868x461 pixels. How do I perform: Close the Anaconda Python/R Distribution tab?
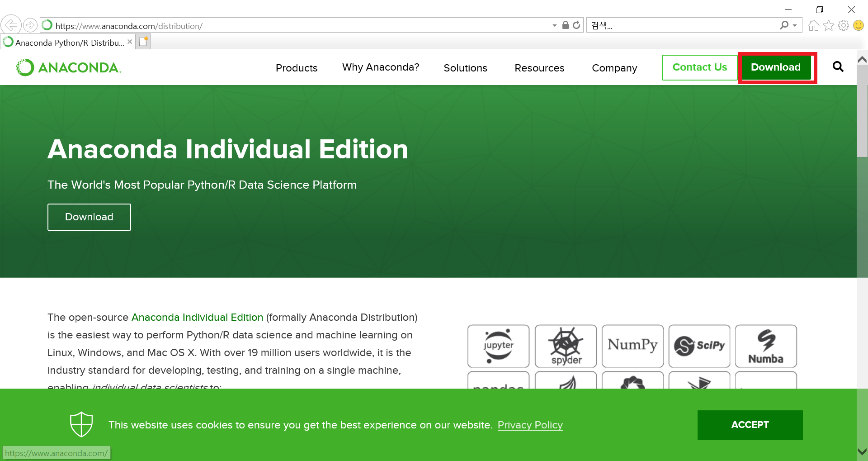tap(130, 42)
